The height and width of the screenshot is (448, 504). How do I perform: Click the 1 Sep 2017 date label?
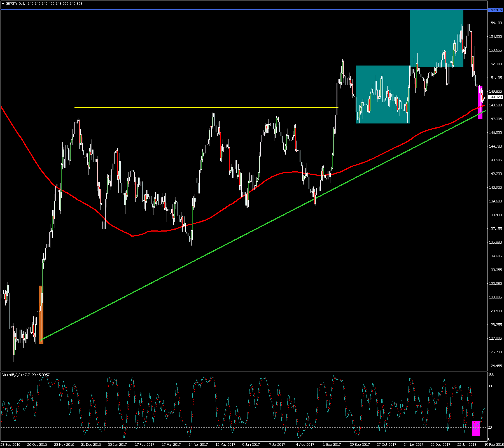click(332, 444)
